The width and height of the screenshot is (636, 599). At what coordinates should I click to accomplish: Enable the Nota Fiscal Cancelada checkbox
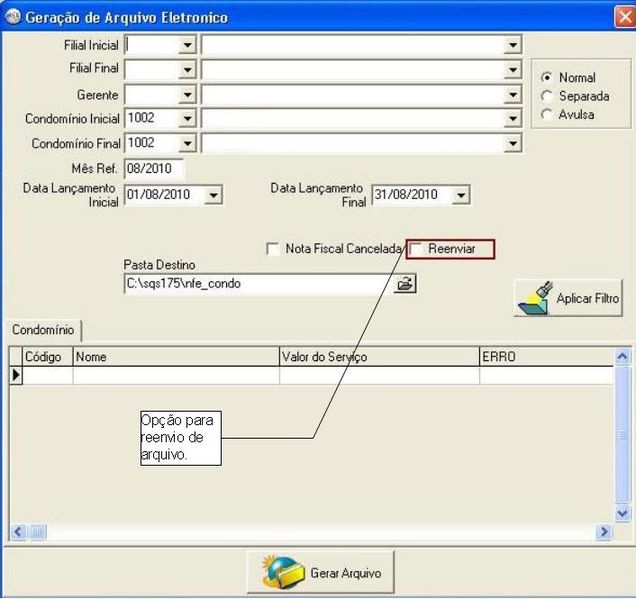click(273, 249)
